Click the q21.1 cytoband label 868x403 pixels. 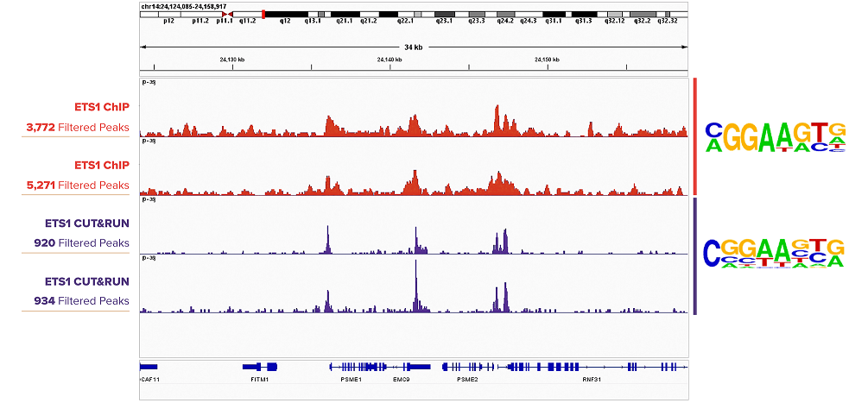tap(345, 21)
